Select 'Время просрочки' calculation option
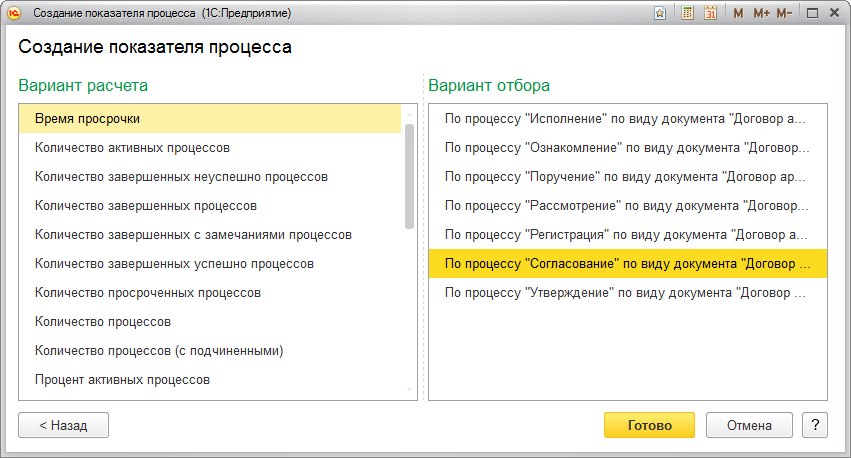 pyautogui.click(x=87, y=119)
